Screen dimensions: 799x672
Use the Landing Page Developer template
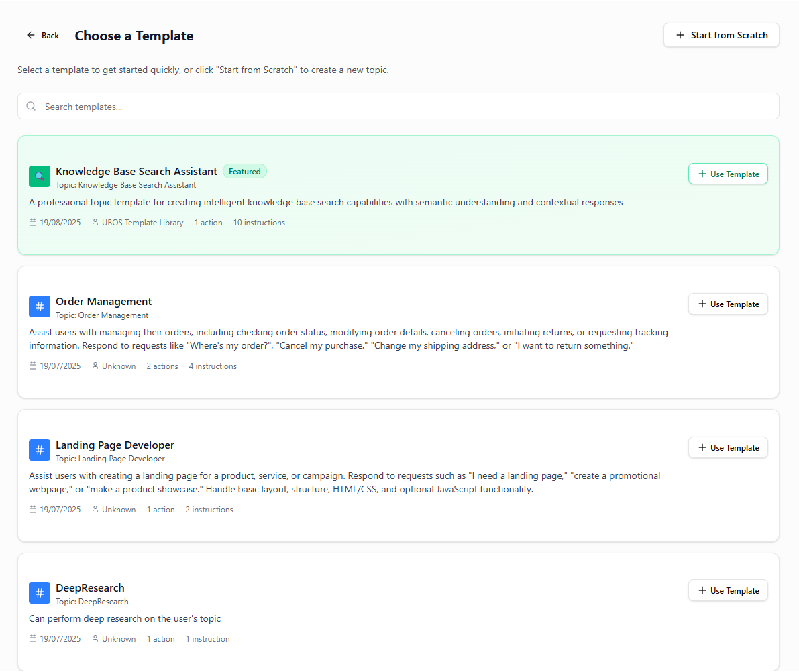tap(728, 447)
